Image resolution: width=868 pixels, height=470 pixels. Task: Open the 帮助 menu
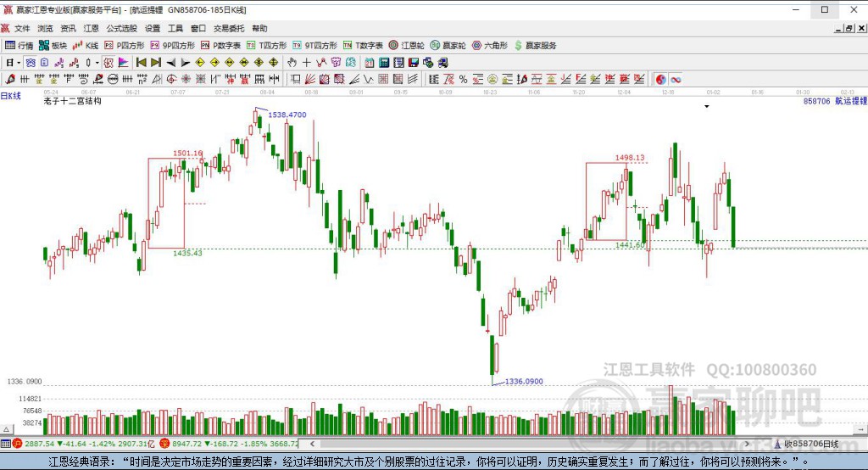(259, 28)
